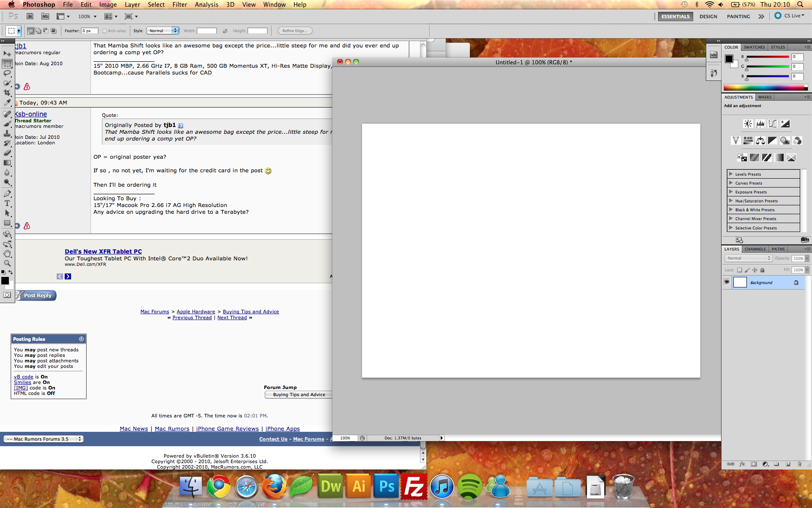Image resolution: width=812 pixels, height=508 pixels.
Task: Click the red R color slider
Action: [x=768, y=57]
